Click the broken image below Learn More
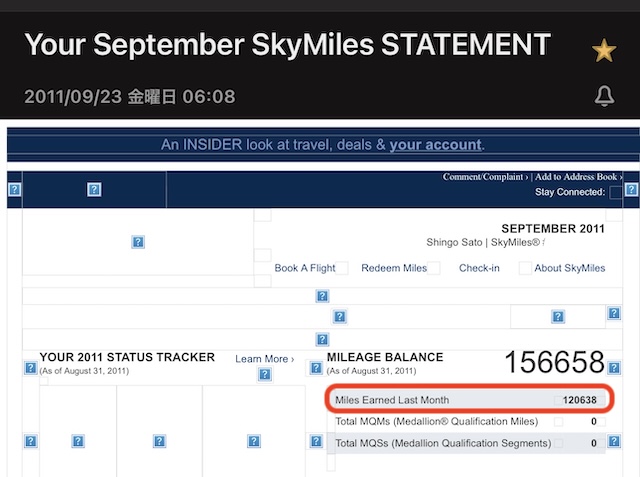The image size is (640, 477). point(265,374)
